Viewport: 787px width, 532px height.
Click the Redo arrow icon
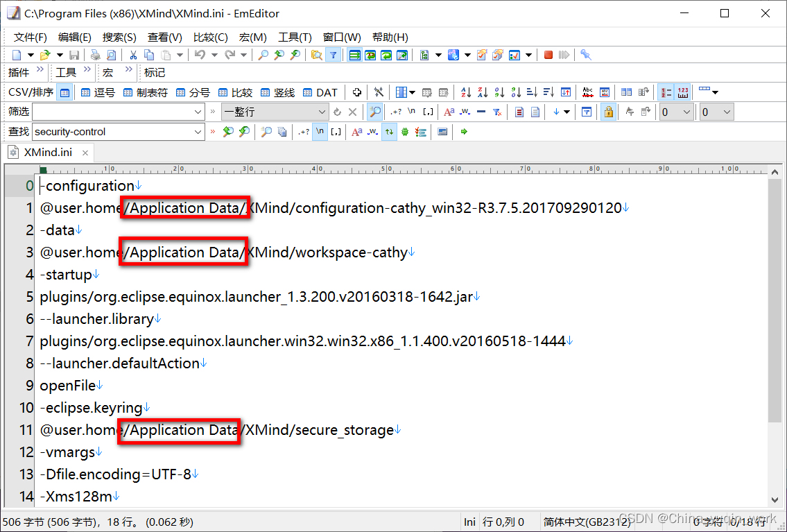(230, 55)
